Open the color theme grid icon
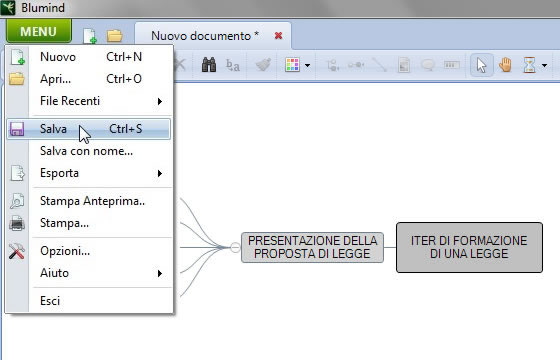Image resolution: width=560 pixels, height=360 pixels. [x=292, y=65]
